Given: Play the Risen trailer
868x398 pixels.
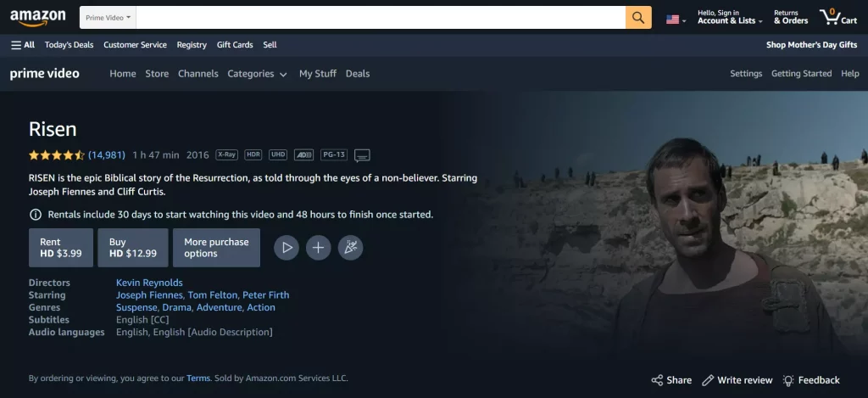Looking at the screenshot, I should pos(287,248).
